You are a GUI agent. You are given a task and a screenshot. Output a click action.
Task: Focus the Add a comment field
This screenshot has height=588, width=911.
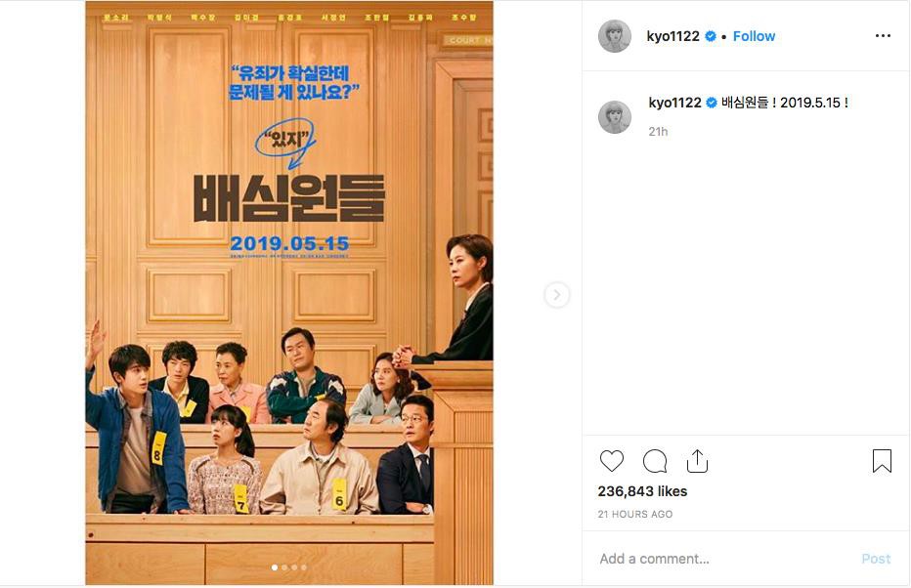click(x=720, y=559)
